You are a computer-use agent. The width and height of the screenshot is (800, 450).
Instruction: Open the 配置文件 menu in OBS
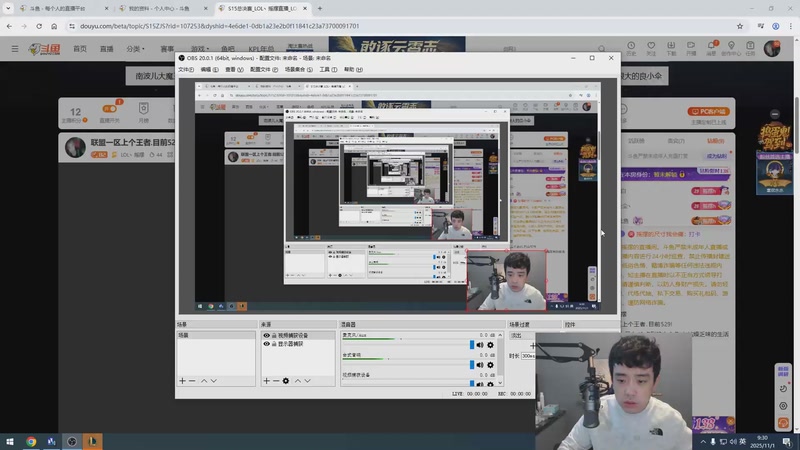pyautogui.click(x=264, y=69)
